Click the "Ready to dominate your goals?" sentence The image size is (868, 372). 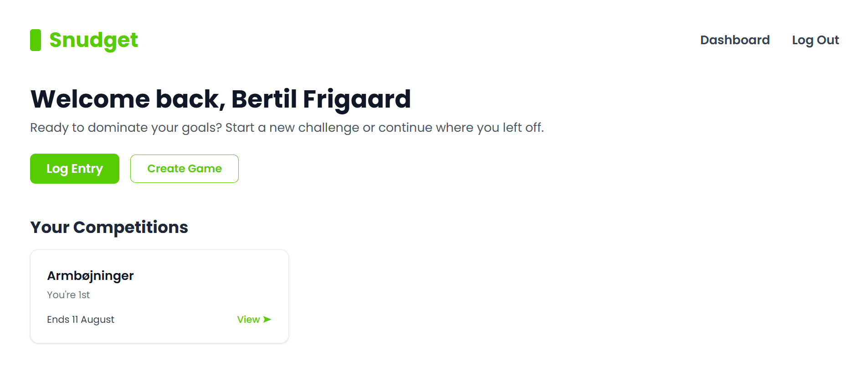pos(126,128)
